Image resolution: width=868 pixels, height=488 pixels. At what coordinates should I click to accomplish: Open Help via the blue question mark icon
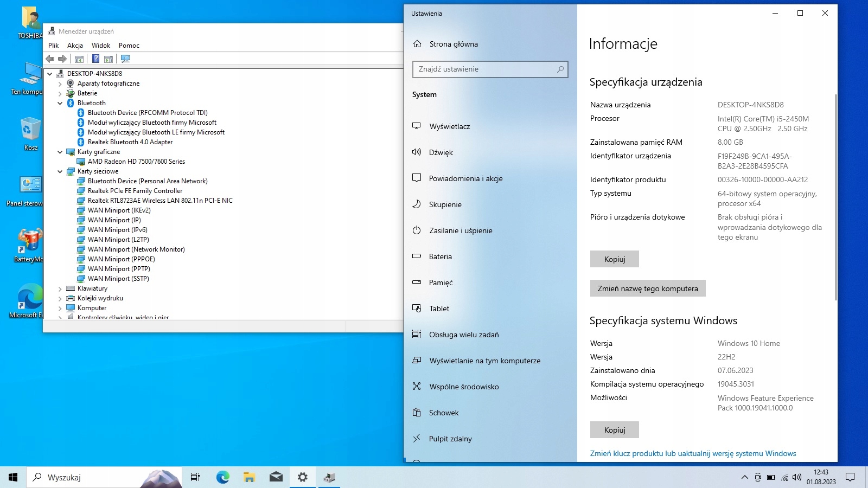[95, 59]
